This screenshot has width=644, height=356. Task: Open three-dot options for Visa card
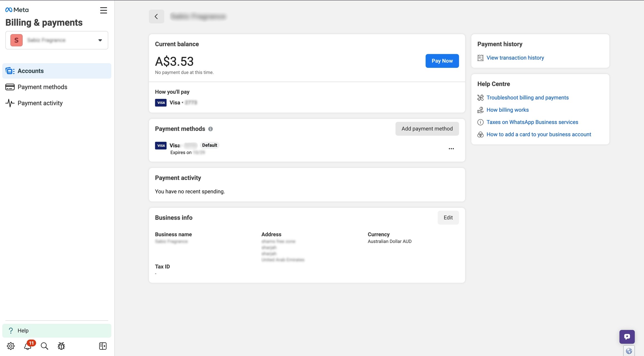click(x=451, y=149)
